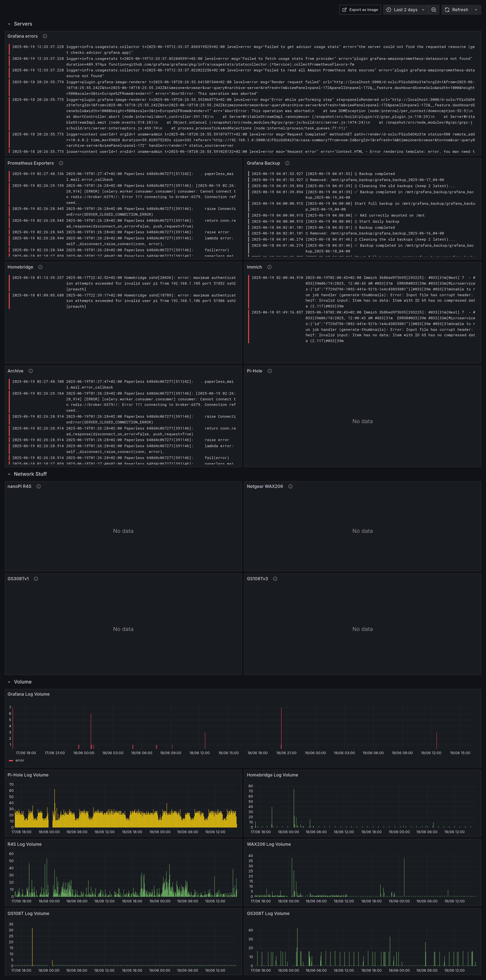Click the Netgear WAX206 panel title
This screenshot has height=980, width=486.
point(265,486)
